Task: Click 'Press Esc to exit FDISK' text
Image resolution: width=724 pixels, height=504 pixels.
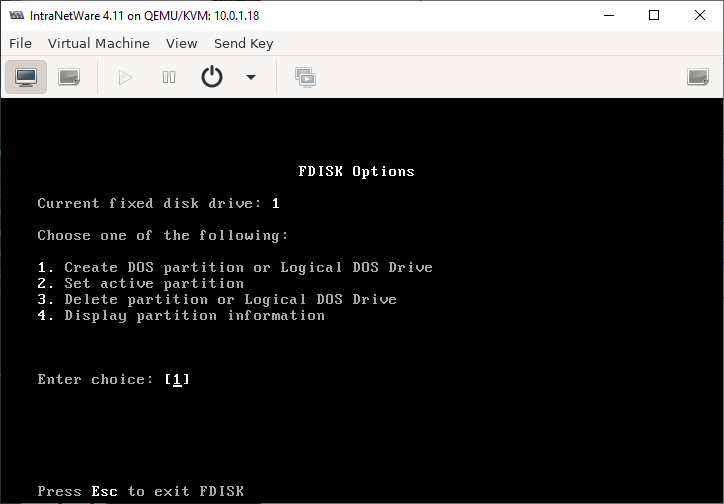Action: (x=140, y=491)
